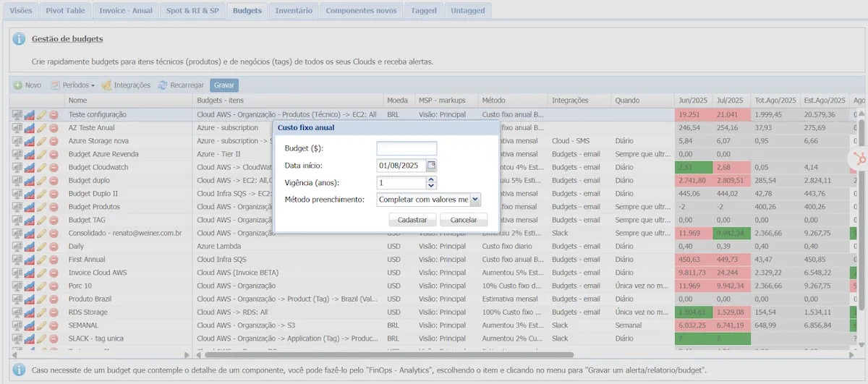This screenshot has width=868, height=384.
Task: Open chart icon for Daily budget
Action: [x=30, y=246]
